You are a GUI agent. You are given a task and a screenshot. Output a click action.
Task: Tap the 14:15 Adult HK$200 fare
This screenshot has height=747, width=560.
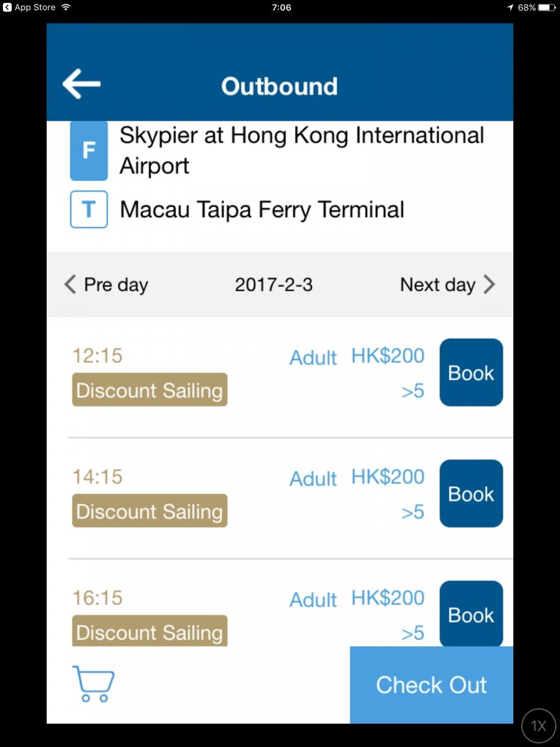coord(357,478)
